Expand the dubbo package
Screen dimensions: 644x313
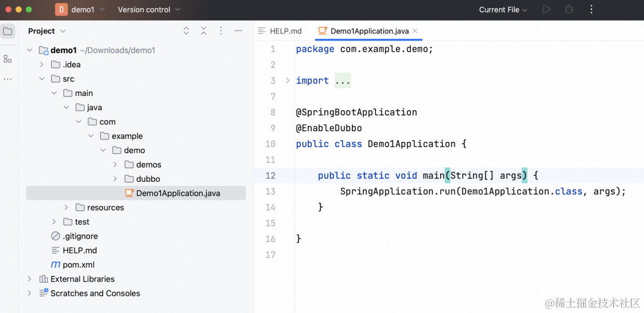coord(116,179)
